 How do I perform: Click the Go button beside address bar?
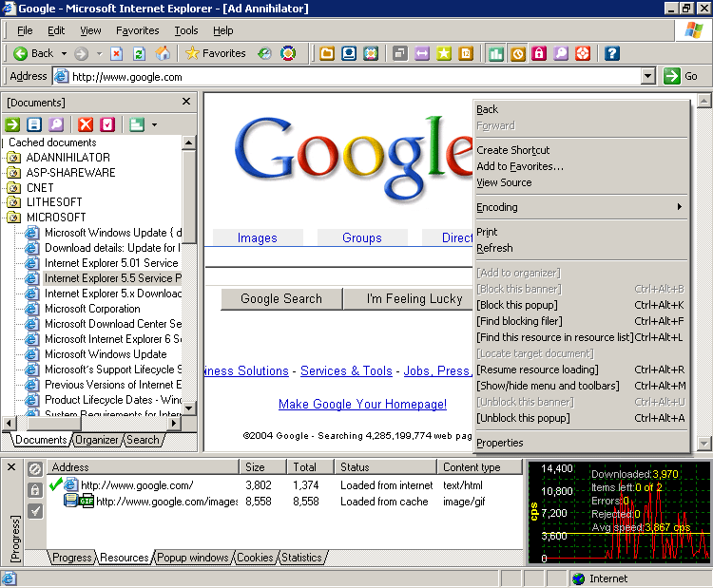[681, 76]
